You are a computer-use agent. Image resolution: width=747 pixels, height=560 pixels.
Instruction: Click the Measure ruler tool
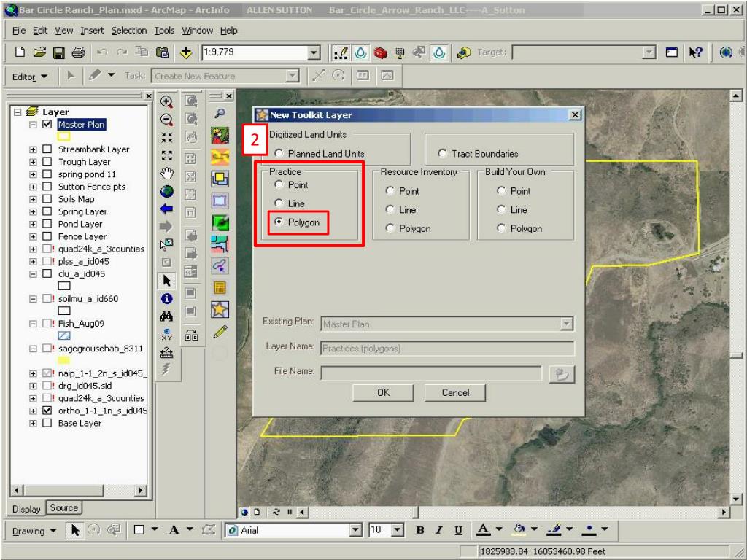[166, 352]
